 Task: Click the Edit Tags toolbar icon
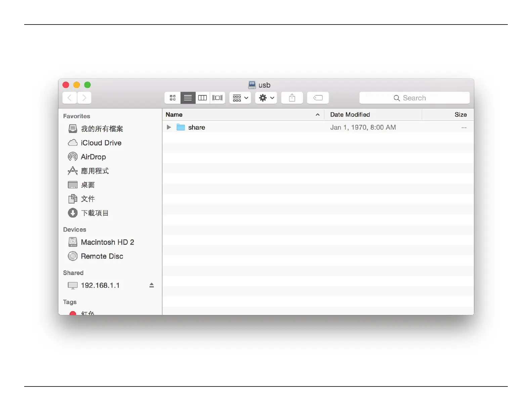318,98
